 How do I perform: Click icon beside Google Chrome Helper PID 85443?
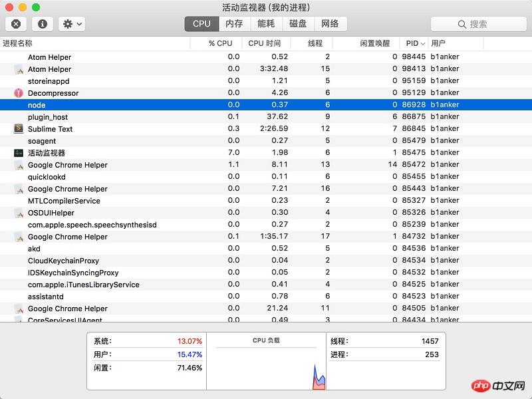tap(19, 190)
